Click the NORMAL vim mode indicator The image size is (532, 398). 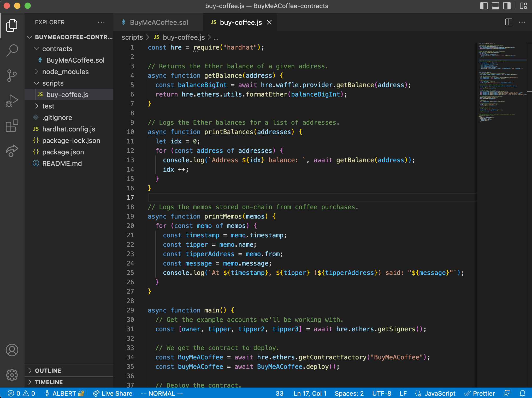[x=162, y=393]
